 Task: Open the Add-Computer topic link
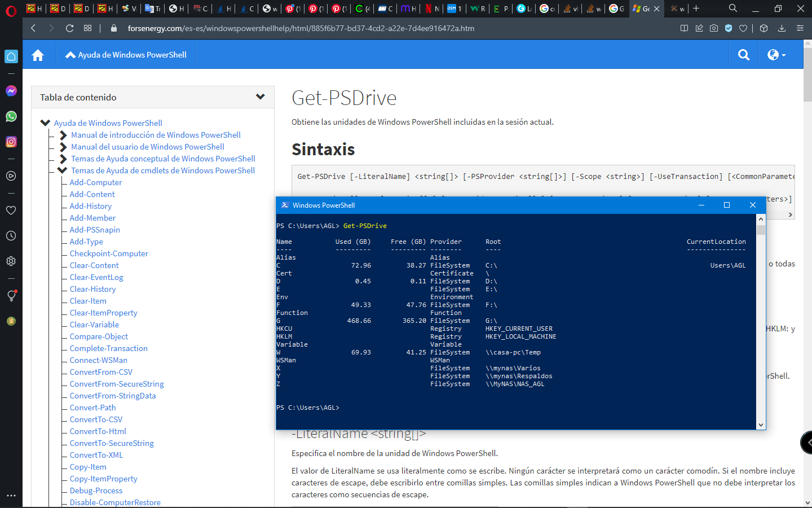tap(96, 182)
